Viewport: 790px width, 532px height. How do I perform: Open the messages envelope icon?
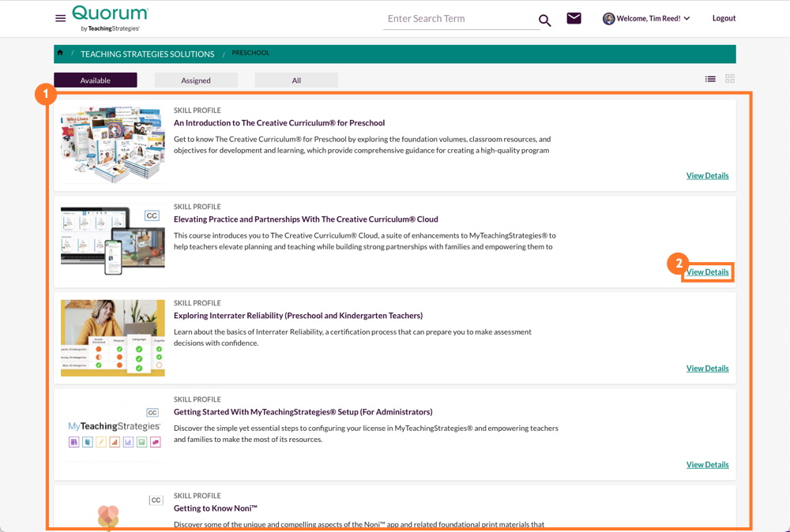574,18
